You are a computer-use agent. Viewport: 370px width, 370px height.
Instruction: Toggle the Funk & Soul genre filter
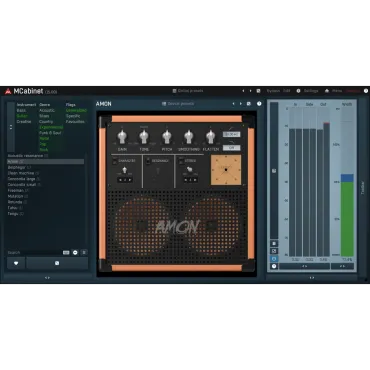point(50,133)
